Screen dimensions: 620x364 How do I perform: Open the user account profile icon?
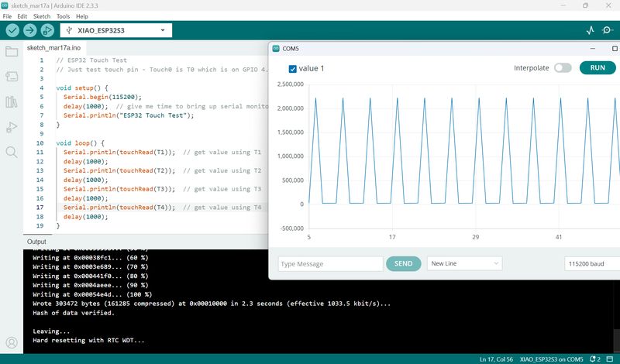pos(12,342)
